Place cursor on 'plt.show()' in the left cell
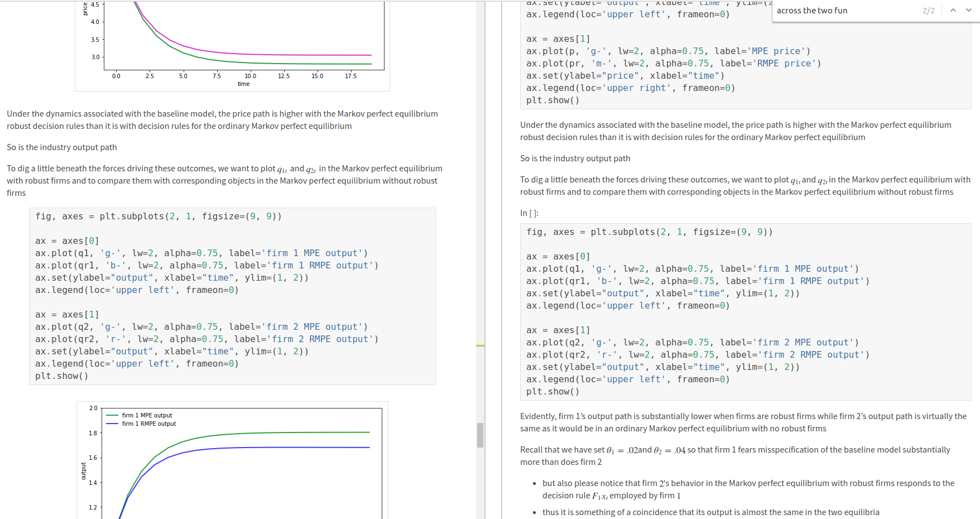The image size is (980, 519). pyautogui.click(x=61, y=376)
